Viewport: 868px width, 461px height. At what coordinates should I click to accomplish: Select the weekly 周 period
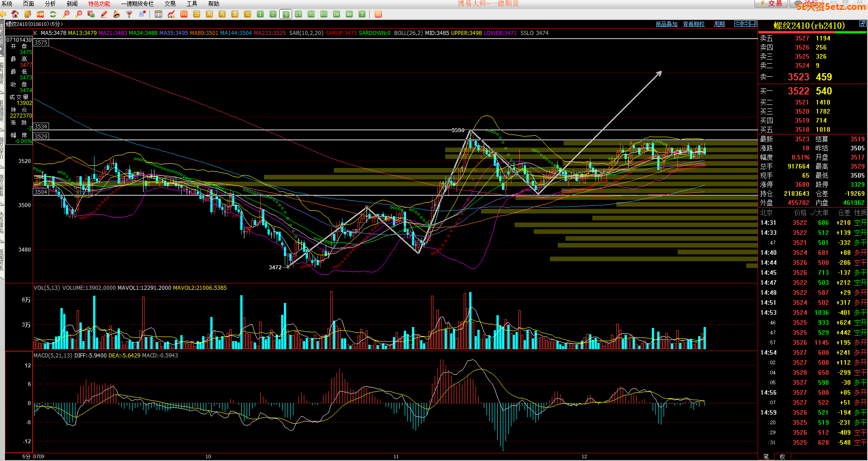(x=209, y=14)
